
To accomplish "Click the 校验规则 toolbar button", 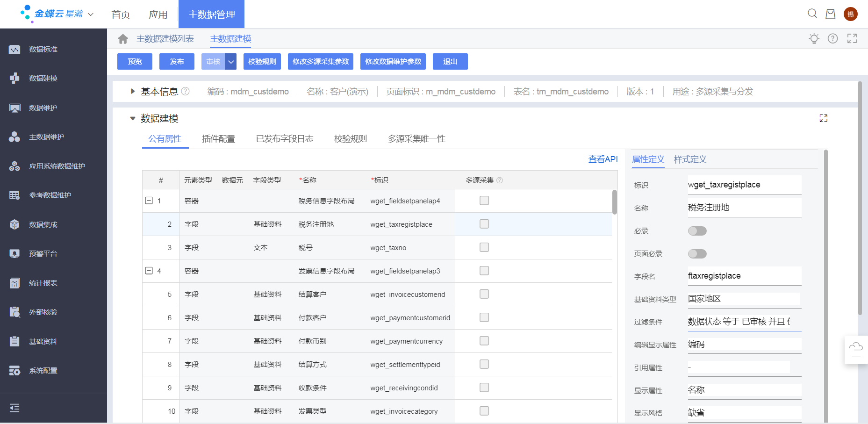I will tap(262, 62).
